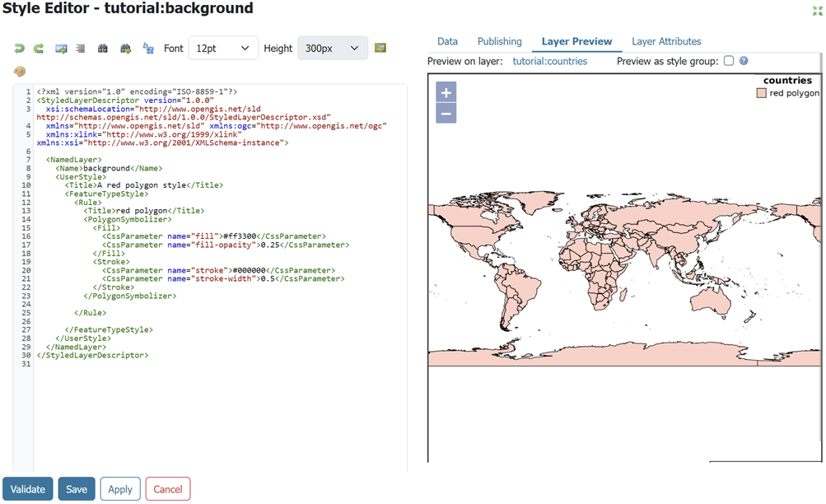The image size is (826, 504).
Task: Click the help icon beside style group
Action: [x=744, y=61]
